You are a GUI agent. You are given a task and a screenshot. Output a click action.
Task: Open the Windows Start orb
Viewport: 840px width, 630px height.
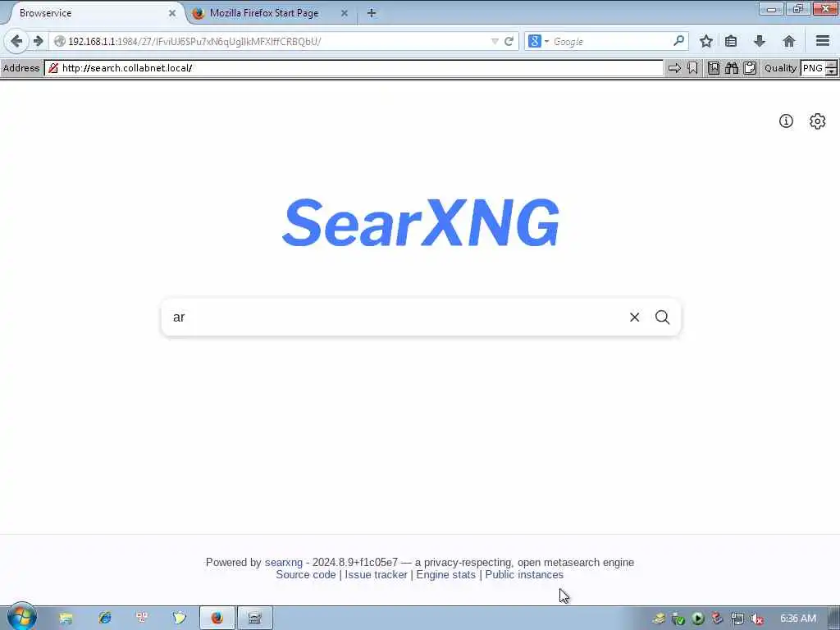(21, 617)
